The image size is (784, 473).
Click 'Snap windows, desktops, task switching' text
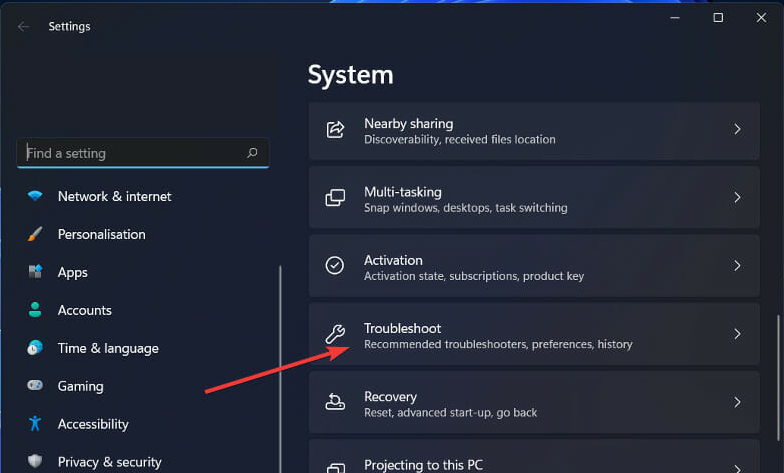[x=466, y=208]
